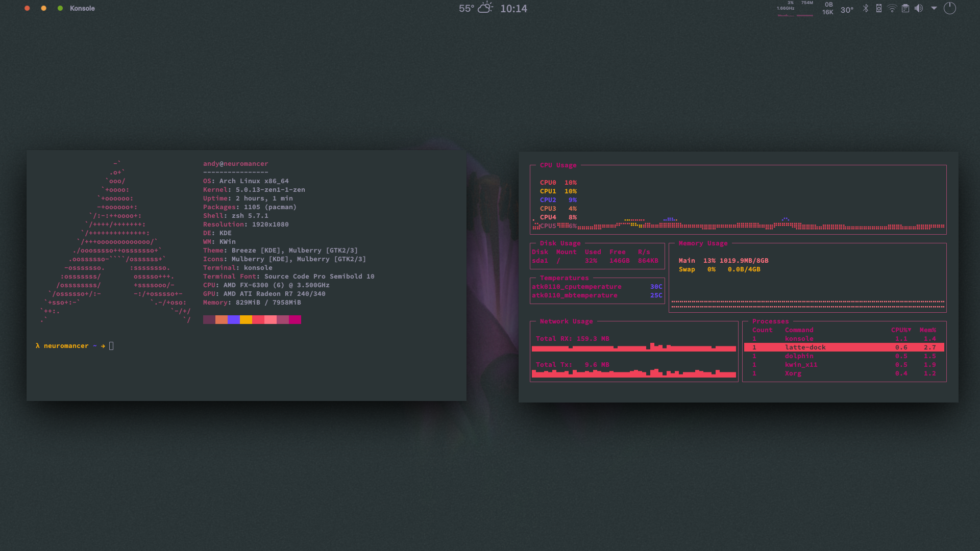980x551 pixels.
Task: Click the CPU 3% 1.66GHz monitor widget
Action: 786,8
